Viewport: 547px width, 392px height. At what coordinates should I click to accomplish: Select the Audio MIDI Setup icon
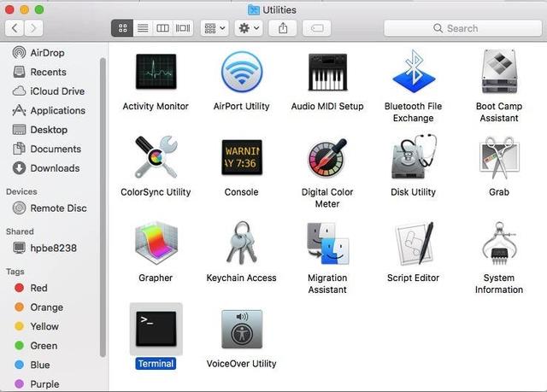coord(327,73)
